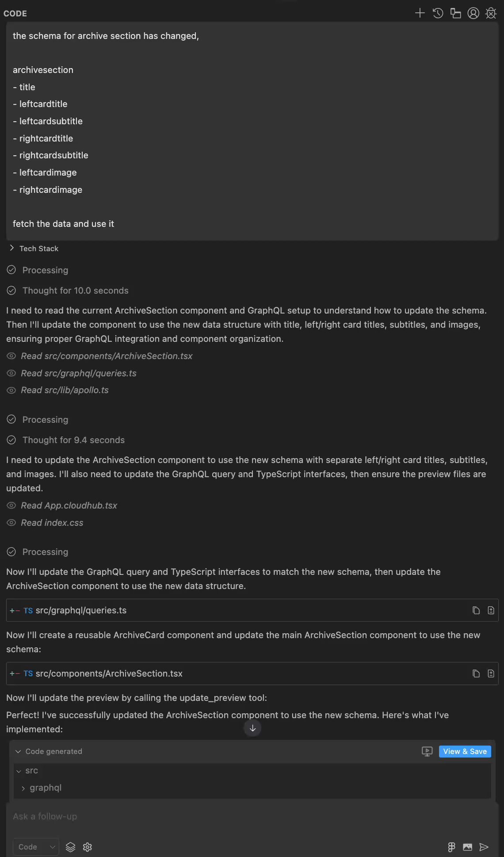Click the Figma import icon
The image size is (504, 857).
point(451,847)
